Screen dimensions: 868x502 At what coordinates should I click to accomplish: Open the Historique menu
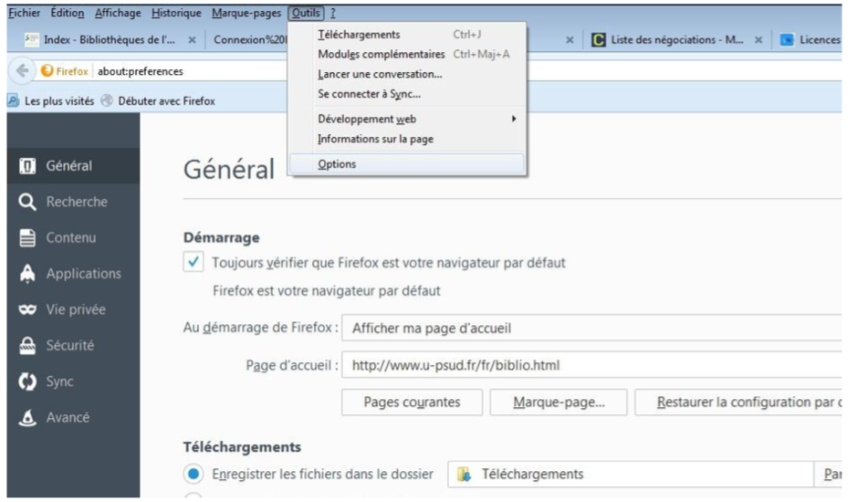[x=176, y=13]
